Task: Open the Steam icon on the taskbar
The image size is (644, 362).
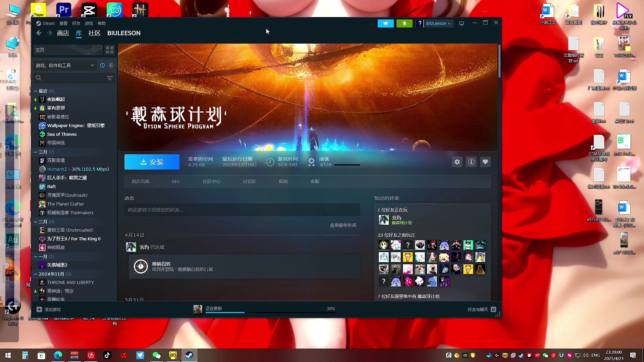Action: (x=190, y=355)
